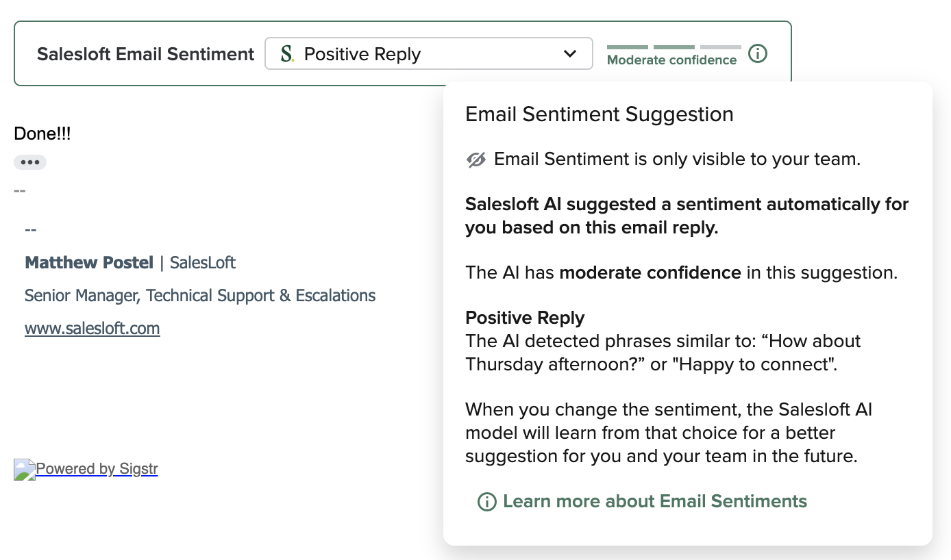The width and height of the screenshot is (951, 560).
Task: Open the Positive Reply sentiment dropdown
Action: [x=428, y=53]
